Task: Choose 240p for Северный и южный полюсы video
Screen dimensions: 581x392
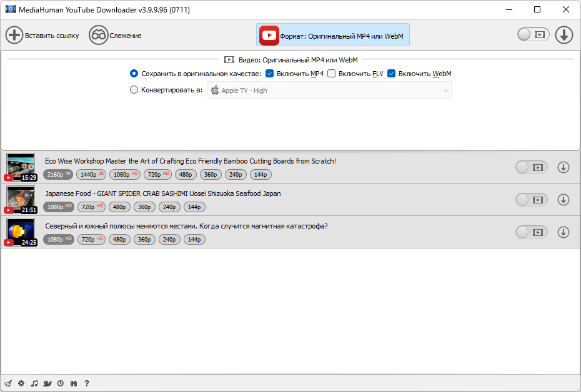Action: click(169, 240)
